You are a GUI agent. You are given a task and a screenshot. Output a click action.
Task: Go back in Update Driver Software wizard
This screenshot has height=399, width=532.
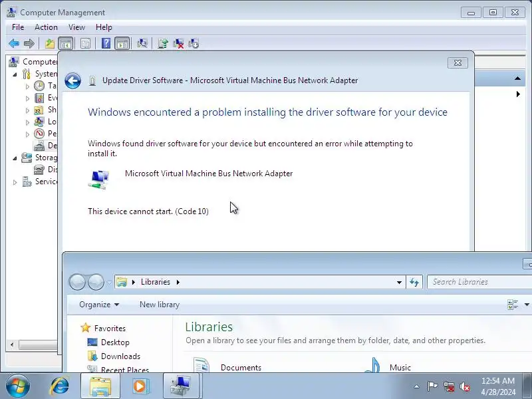pyautogui.click(x=72, y=80)
